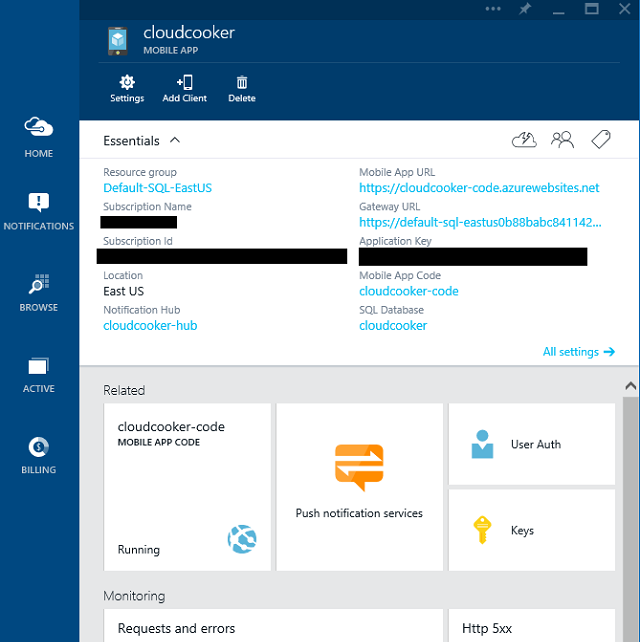Image resolution: width=640 pixels, height=642 pixels.
Task: Collapse the Essentials section chevron
Action: tap(175, 140)
